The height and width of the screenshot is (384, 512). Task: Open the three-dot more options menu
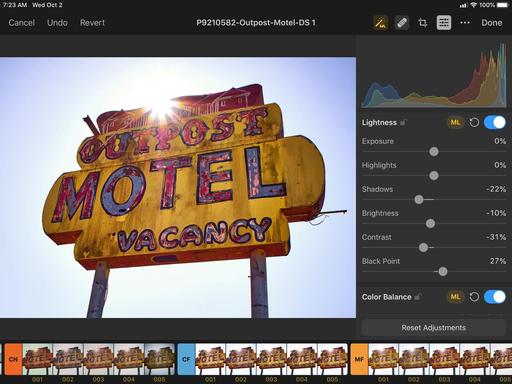[465, 23]
